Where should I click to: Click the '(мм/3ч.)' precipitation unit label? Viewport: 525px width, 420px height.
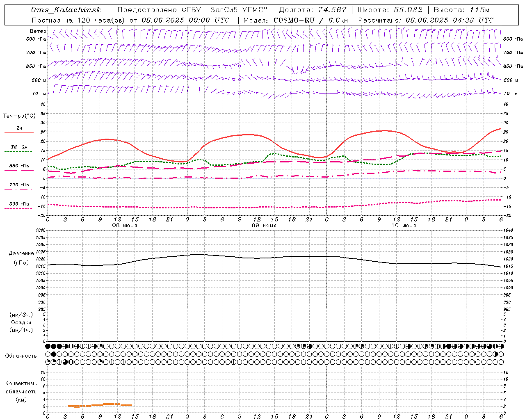(21, 315)
